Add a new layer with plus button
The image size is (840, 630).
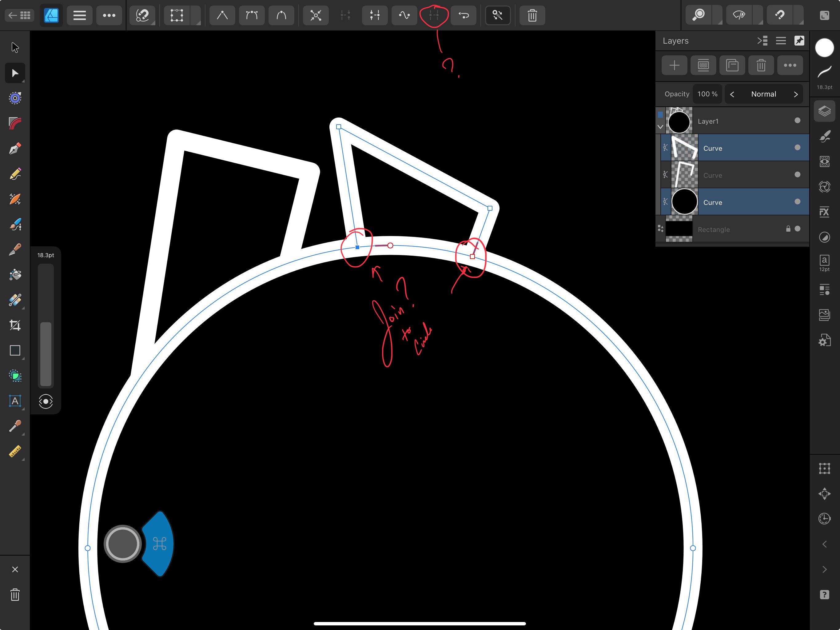674,65
